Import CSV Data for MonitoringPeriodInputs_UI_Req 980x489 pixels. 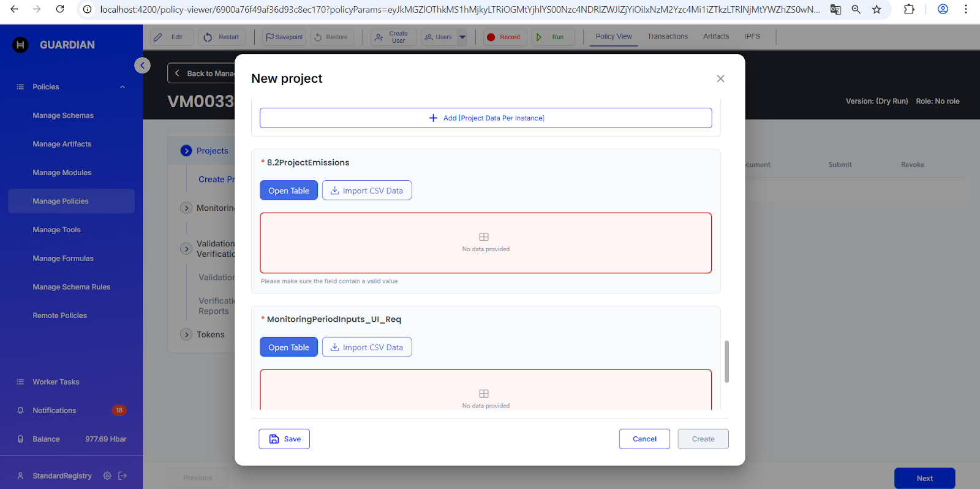(367, 347)
